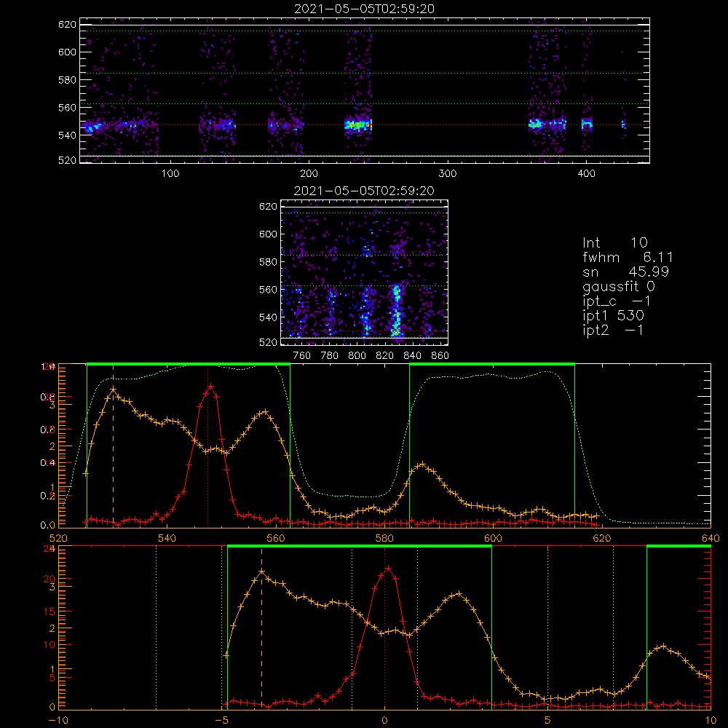Click the orange curve peak near 587 in the third plot
728x728 pixels.
pyautogui.click(x=422, y=464)
